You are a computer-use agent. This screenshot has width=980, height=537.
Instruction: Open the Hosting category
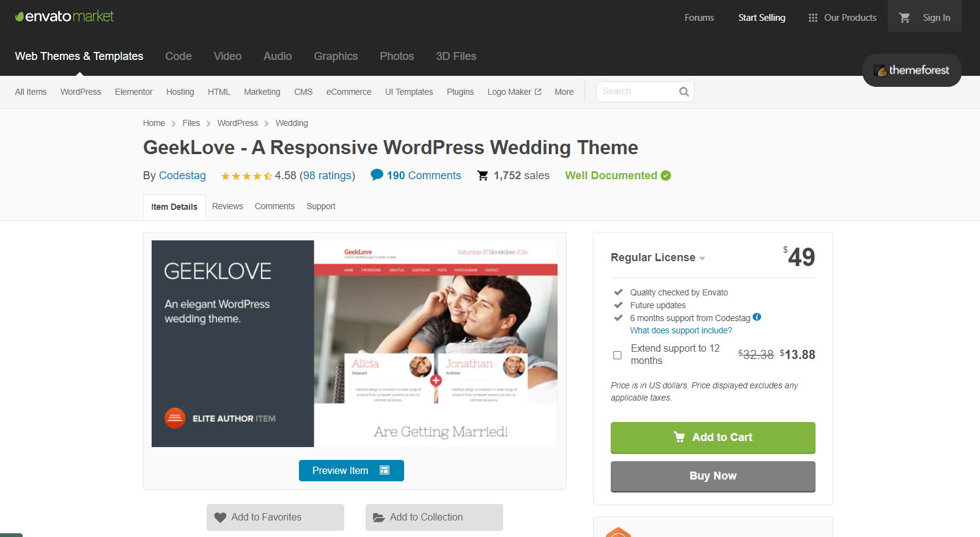180,92
